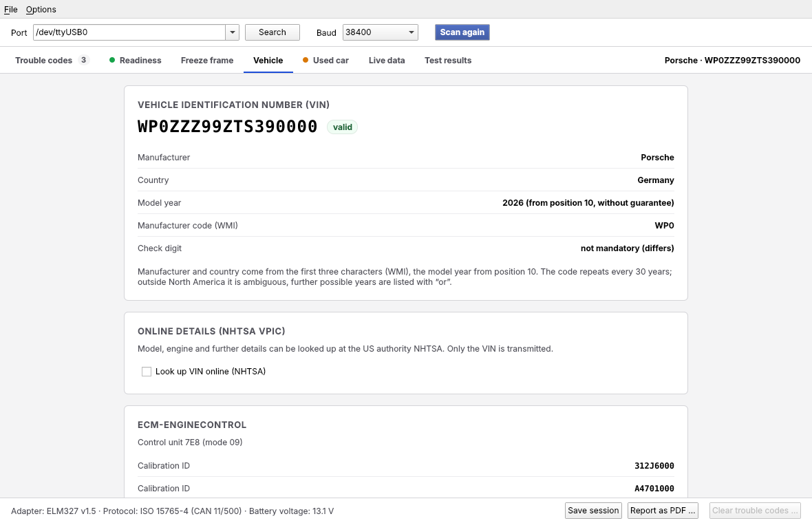This screenshot has width=812, height=523.
Task: Click the large VIN number WP0ZZZ99ZTS390000
Action: tap(227, 127)
